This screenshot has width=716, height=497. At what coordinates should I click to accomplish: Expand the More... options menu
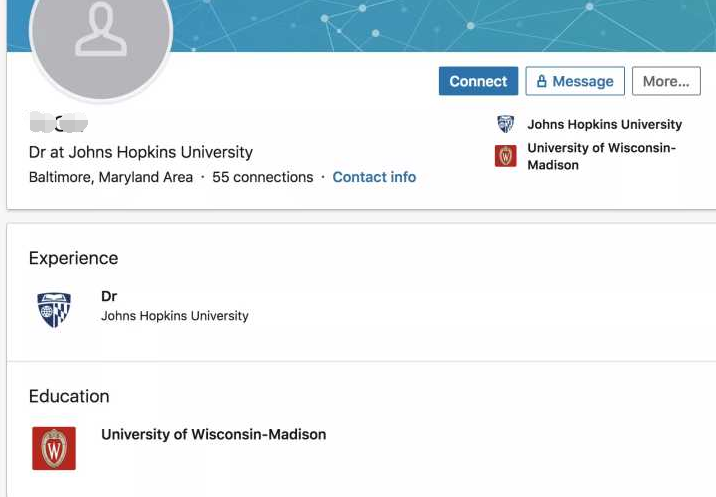666,81
